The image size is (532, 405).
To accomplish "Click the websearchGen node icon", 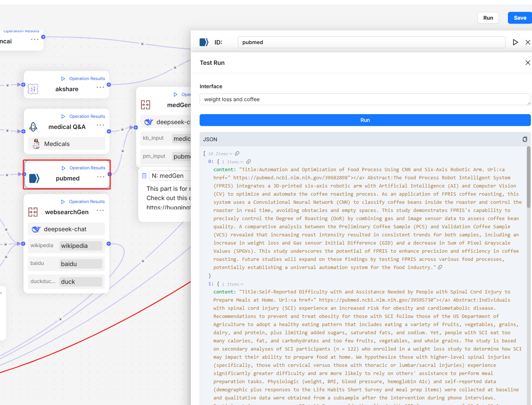I will [x=33, y=212].
